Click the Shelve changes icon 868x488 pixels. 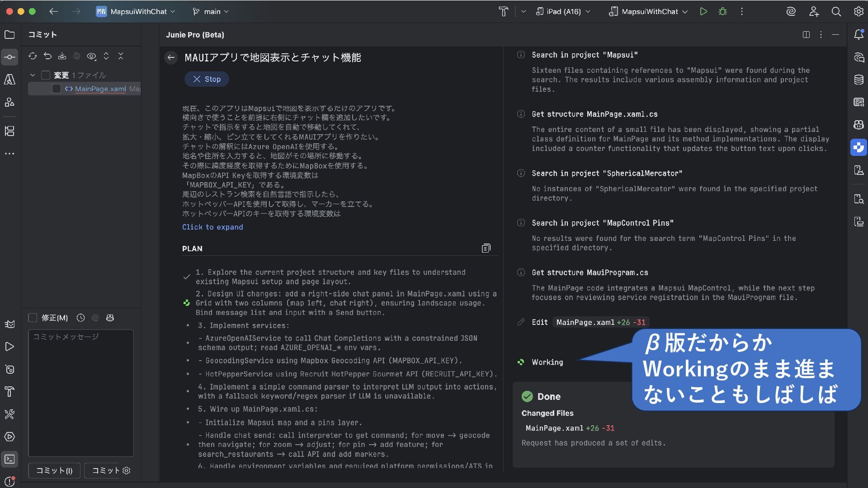click(x=62, y=56)
